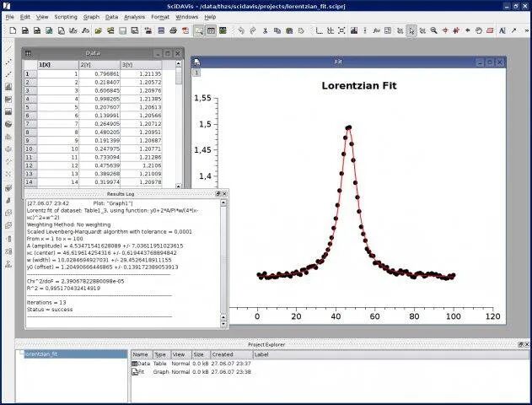
Task: Select the Data table row in Project Explorer
Action: coord(191,364)
